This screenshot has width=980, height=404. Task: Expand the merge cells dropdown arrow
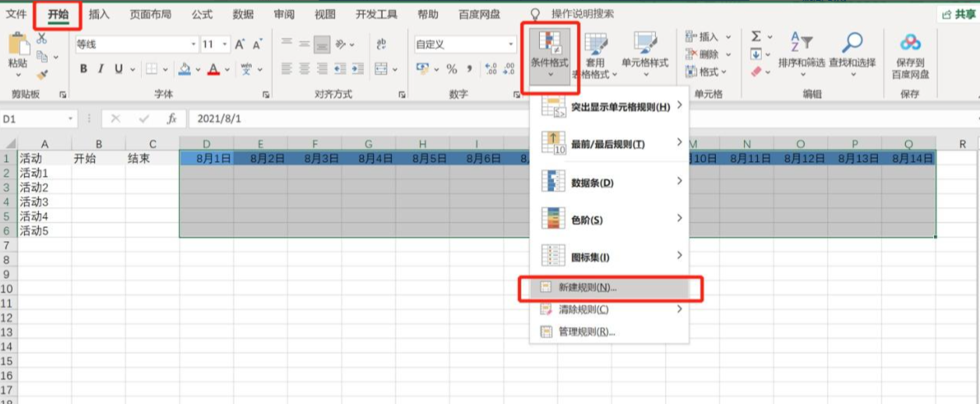click(394, 69)
